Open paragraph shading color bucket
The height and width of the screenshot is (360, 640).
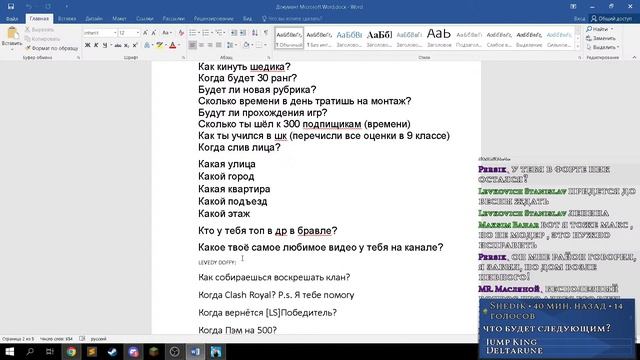246,45
